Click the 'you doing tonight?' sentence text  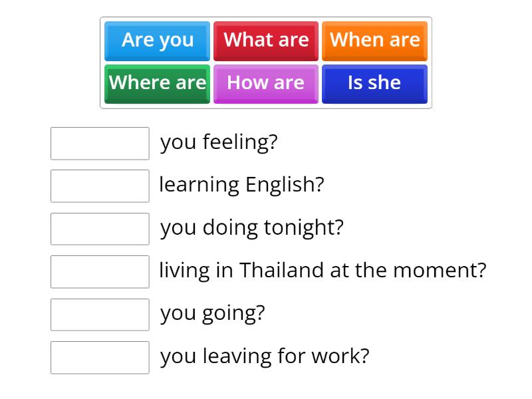coord(252,228)
